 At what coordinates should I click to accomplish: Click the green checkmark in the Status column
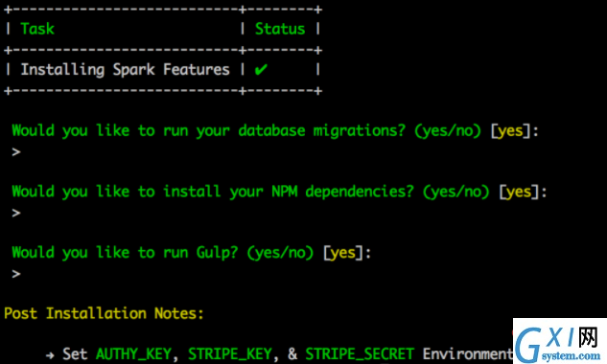(261, 70)
